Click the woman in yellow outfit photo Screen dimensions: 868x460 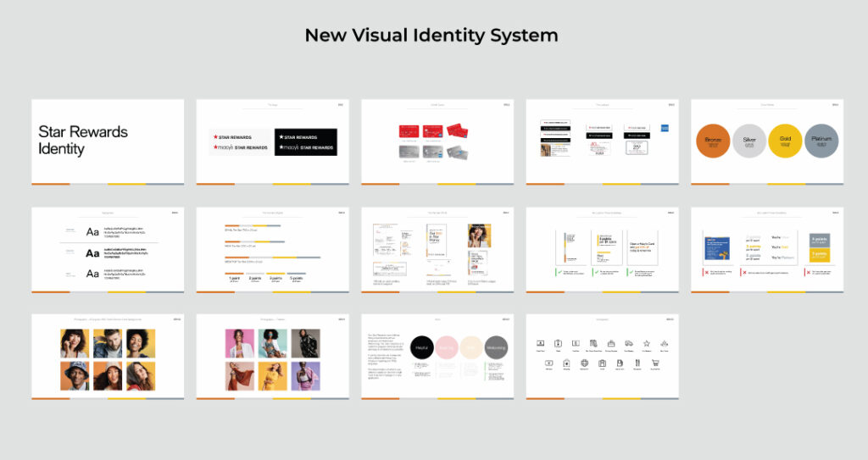pos(272,376)
